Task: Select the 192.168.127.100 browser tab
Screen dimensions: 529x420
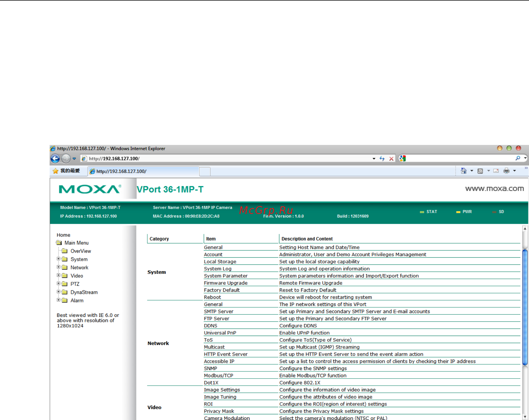Action: (144, 171)
